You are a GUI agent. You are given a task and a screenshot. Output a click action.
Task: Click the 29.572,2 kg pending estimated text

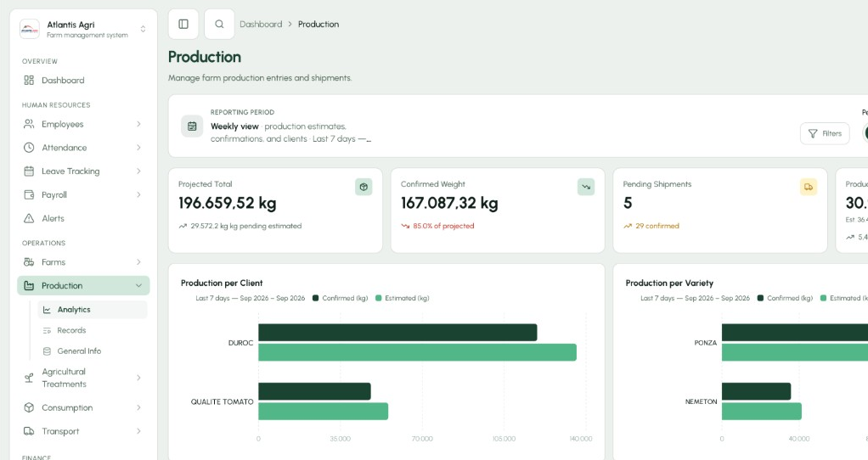tap(245, 226)
